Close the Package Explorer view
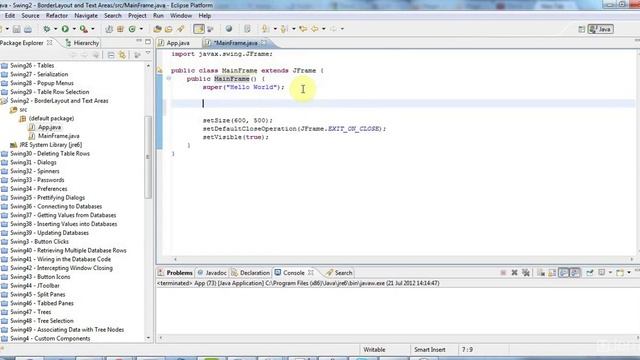This screenshot has height=360, width=640. point(50,42)
